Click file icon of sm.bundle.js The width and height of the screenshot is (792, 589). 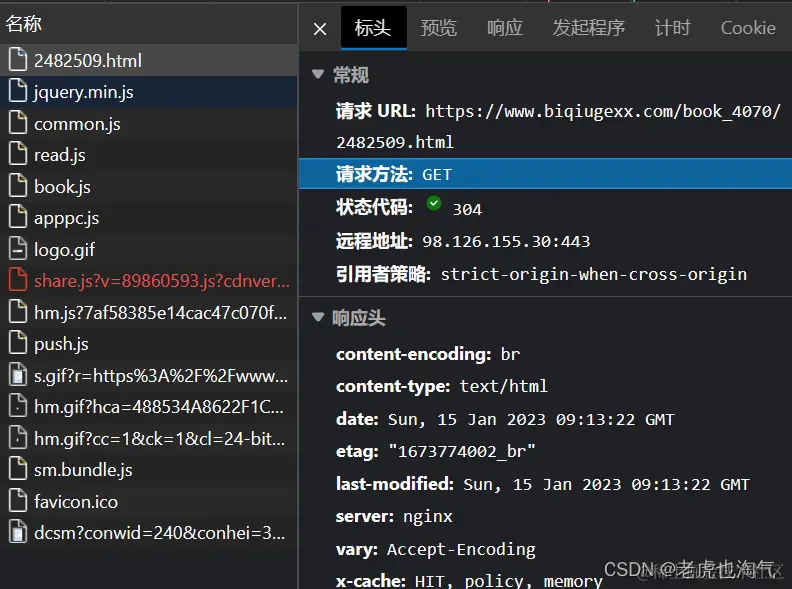pyautogui.click(x=18, y=469)
